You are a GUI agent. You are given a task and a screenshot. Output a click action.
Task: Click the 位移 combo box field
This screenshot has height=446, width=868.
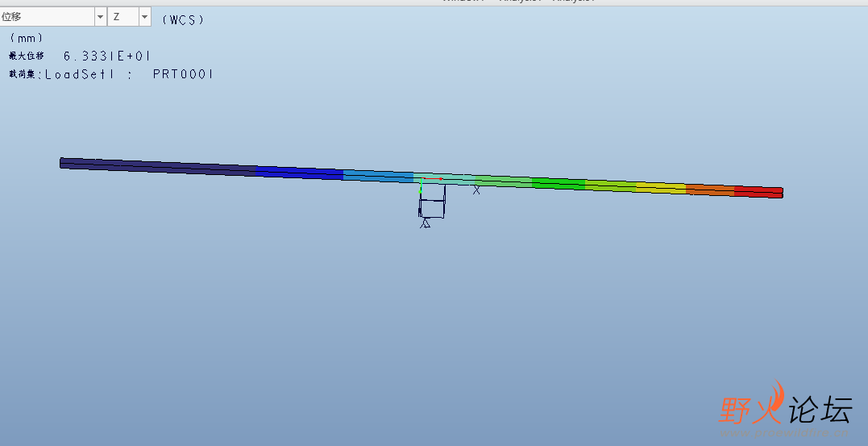47,17
